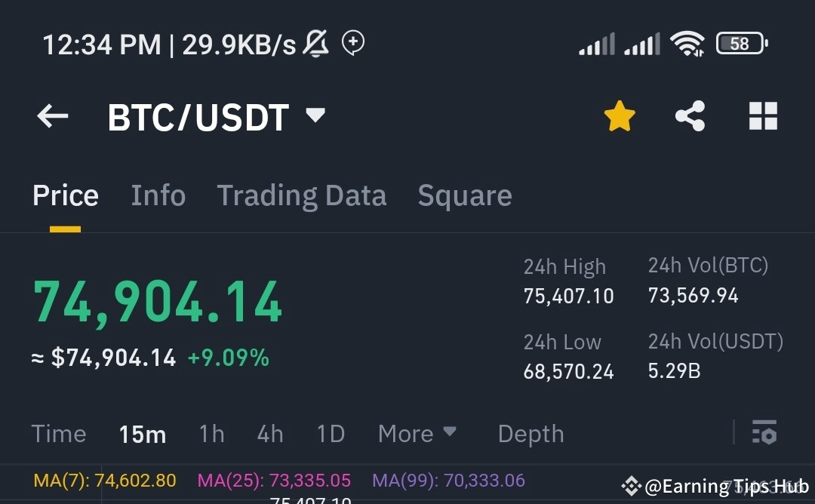
Task: Open additional interval choices next to 1D
Action: click(x=417, y=433)
